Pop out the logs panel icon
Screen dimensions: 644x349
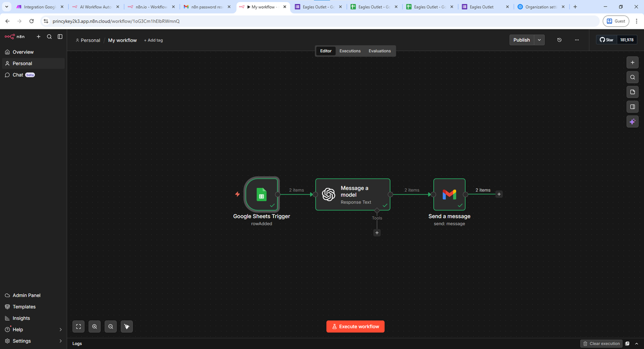(x=627, y=344)
